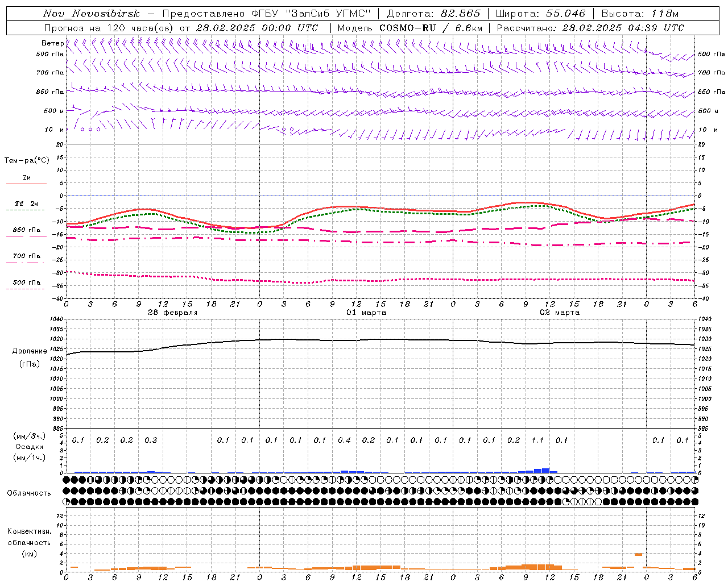Click the Конвективн. label of convective cloud panel

pyautogui.click(x=29, y=531)
